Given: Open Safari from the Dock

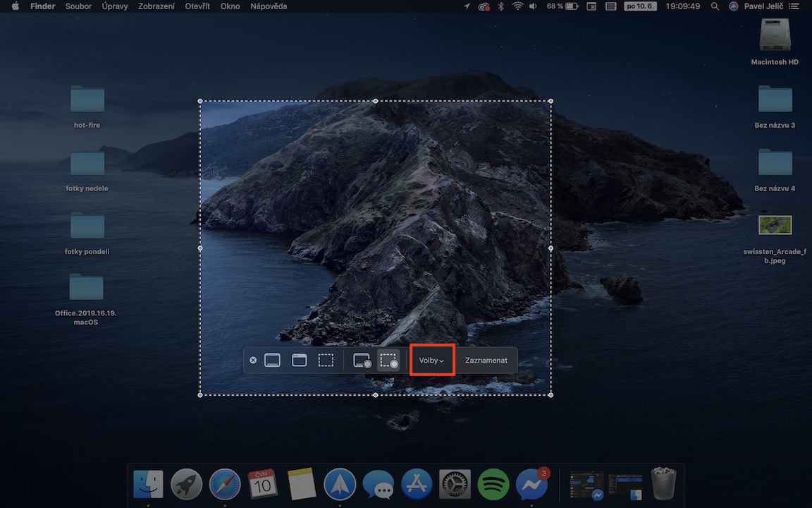Looking at the screenshot, I should [x=225, y=485].
